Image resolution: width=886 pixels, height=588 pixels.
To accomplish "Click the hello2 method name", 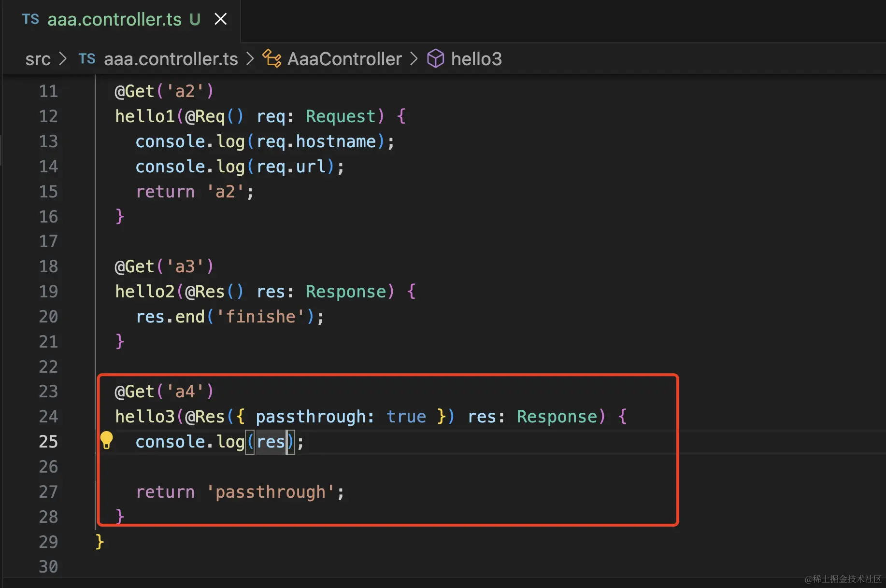I will 145,292.
